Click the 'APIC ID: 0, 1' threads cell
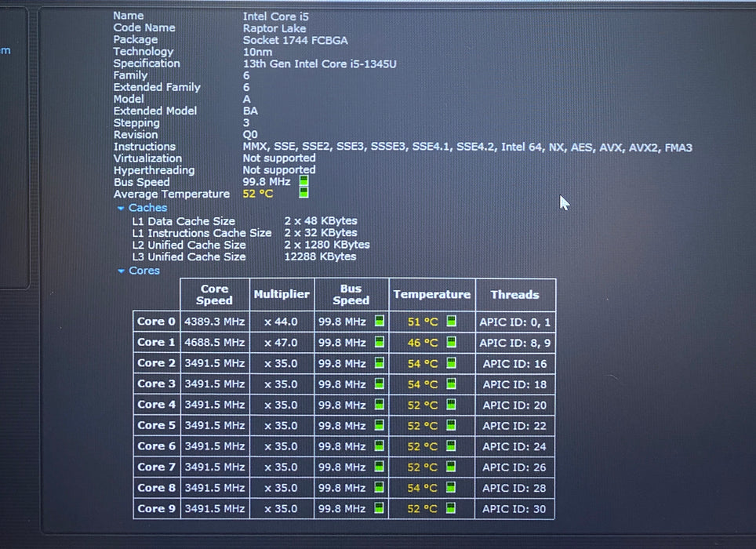 point(515,322)
